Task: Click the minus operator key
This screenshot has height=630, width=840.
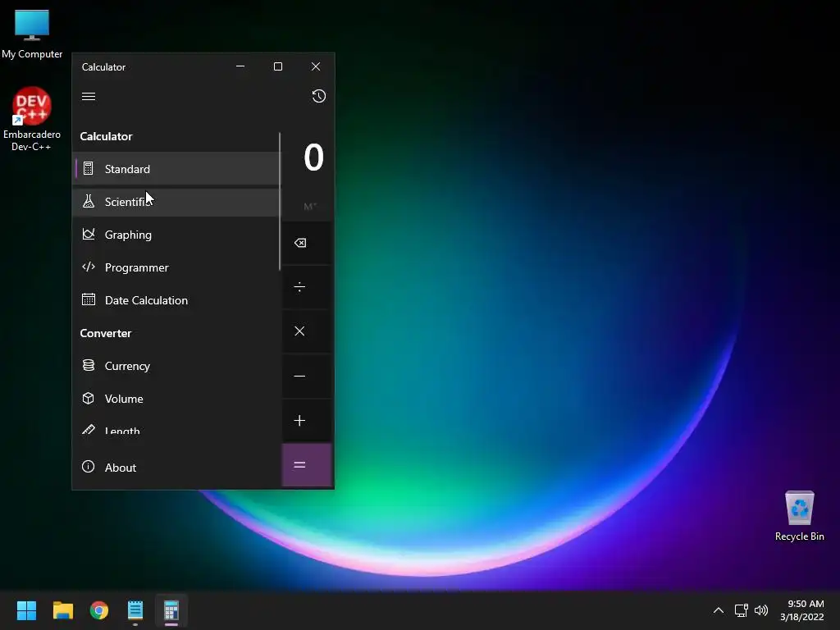Action: click(x=307, y=376)
